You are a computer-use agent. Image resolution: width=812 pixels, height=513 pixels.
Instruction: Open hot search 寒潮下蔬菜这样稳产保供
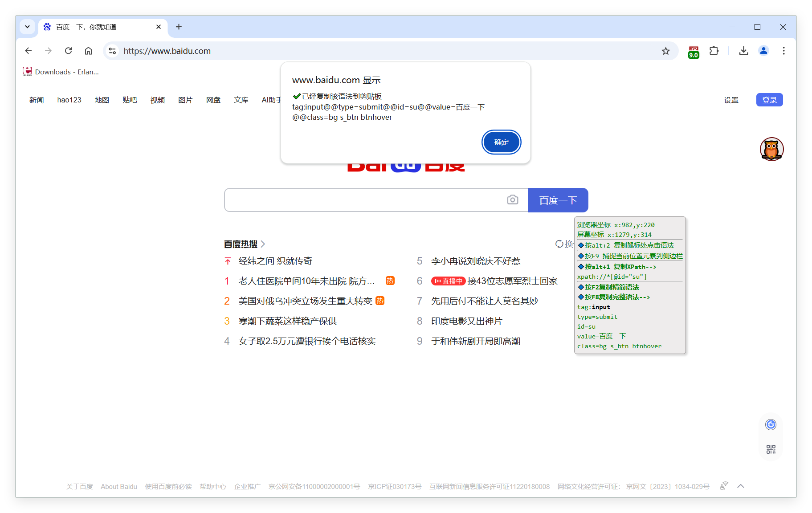287,321
